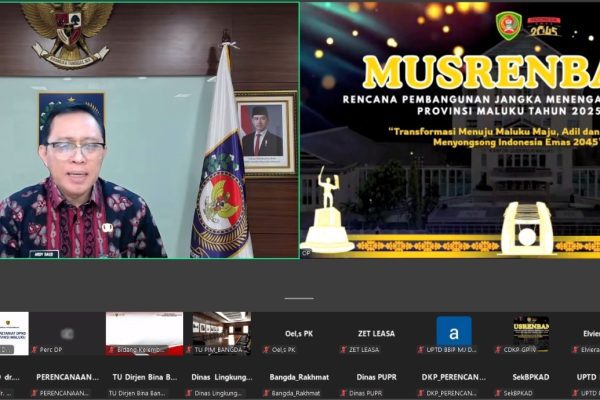Click the muted mic icon beside Dinas PUPR label
The image size is (600, 400).
tap(344, 393)
